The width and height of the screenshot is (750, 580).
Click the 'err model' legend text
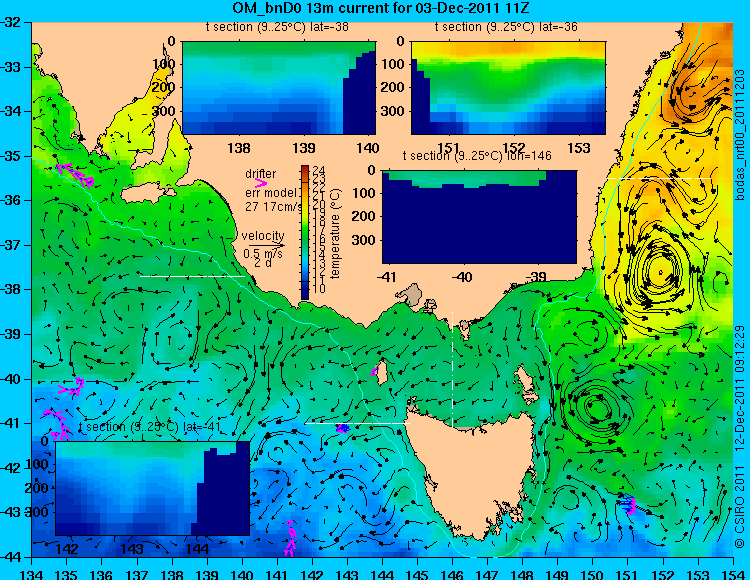click(x=271, y=193)
